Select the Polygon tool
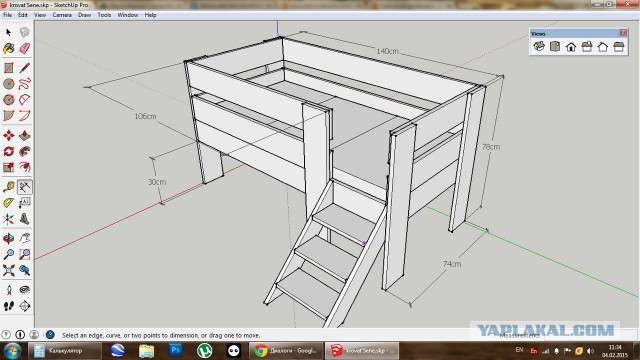Viewport: 640px width, 360px height. [x=9, y=100]
